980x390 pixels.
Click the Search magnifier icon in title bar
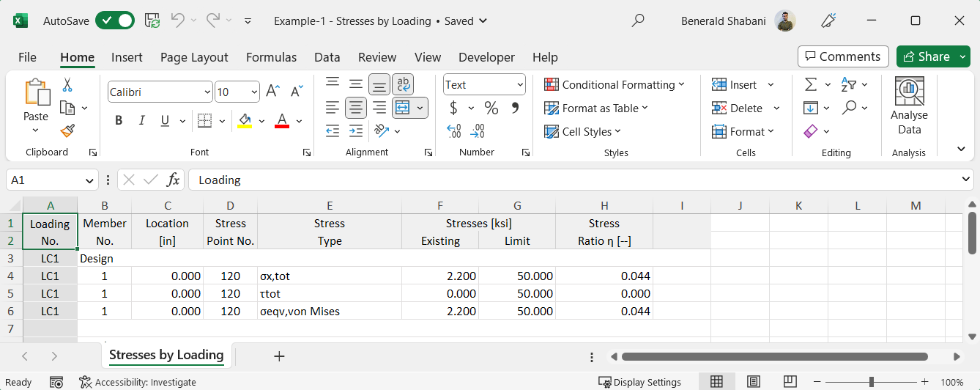coord(638,21)
